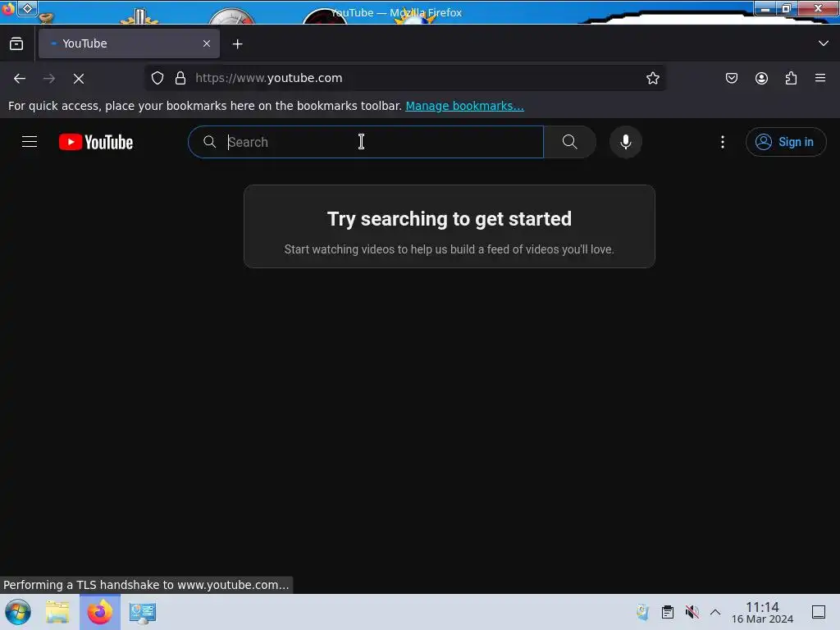
Task: Restore the Firefox window size
Action: 787,8
